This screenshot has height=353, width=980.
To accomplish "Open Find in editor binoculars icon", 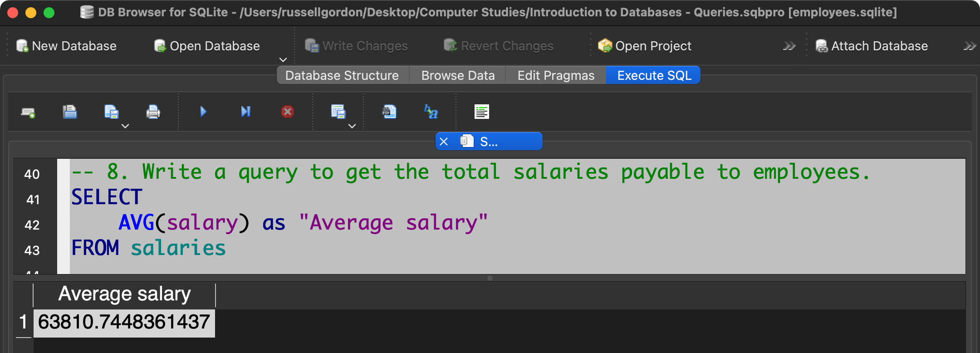I will (389, 112).
